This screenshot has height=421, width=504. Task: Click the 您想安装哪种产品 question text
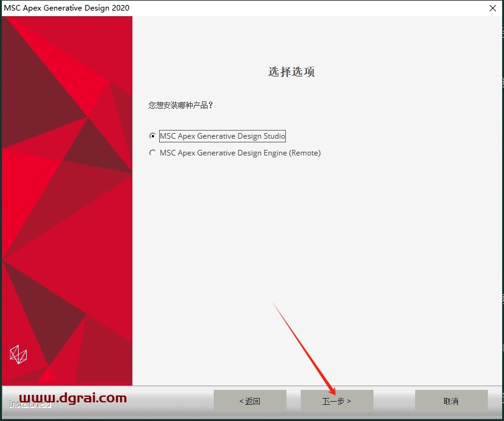point(181,105)
